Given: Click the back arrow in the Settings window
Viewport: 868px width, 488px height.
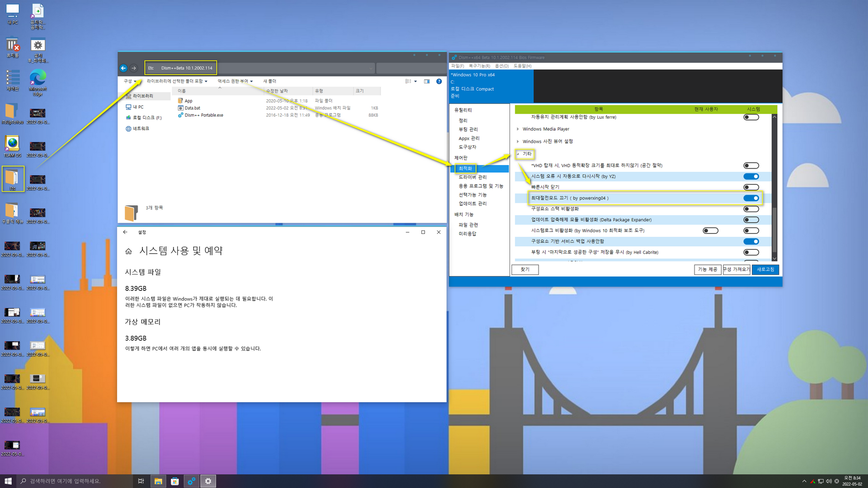Looking at the screenshot, I should tap(125, 232).
